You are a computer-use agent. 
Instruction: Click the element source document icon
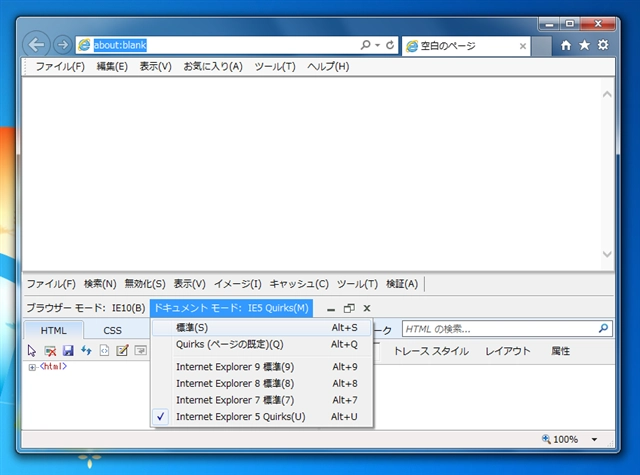pos(104,351)
